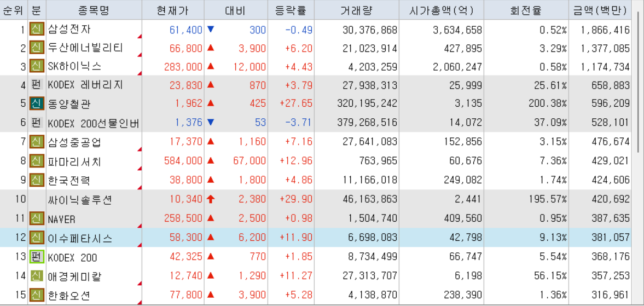Select stock name 애경케미칼
This screenshot has height=306, width=644.
pyautogui.click(x=73, y=276)
